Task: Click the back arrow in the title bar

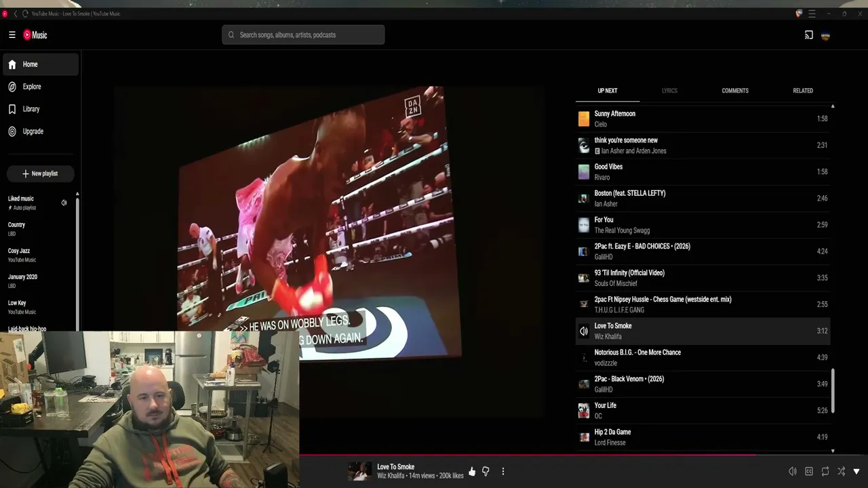Action: click(x=16, y=14)
